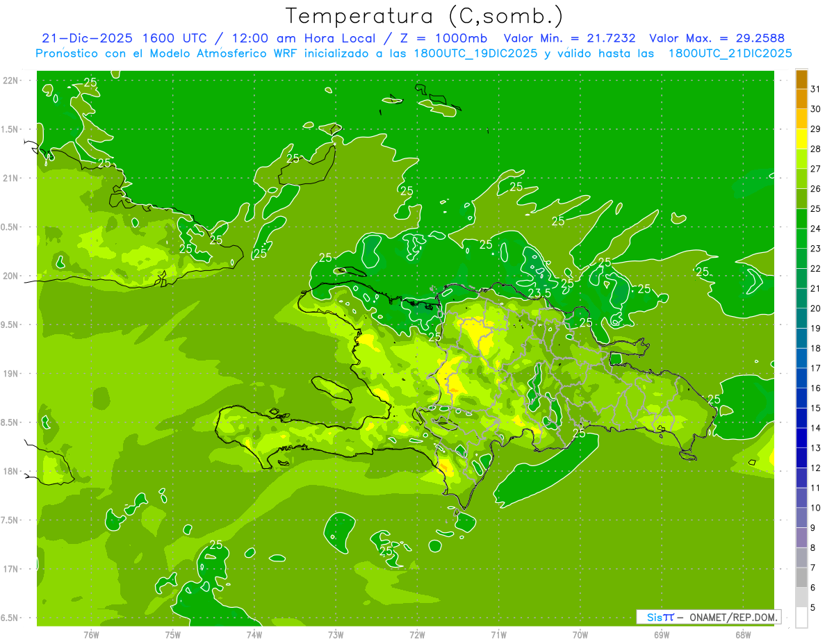Pick the blue colorbar segment between 15 and 16
Viewport: 834px width, 644px height.
coord(801,398)
